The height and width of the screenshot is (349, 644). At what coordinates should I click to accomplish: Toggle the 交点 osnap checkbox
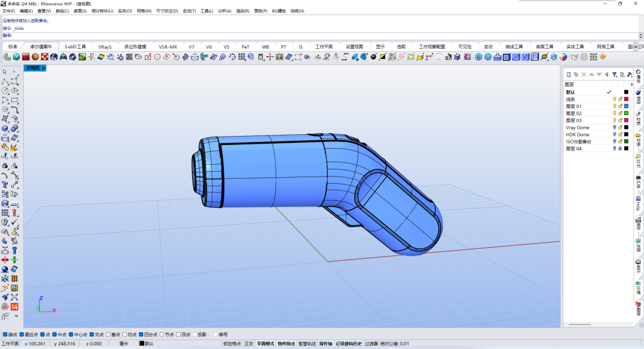click(x=92, y=335)
